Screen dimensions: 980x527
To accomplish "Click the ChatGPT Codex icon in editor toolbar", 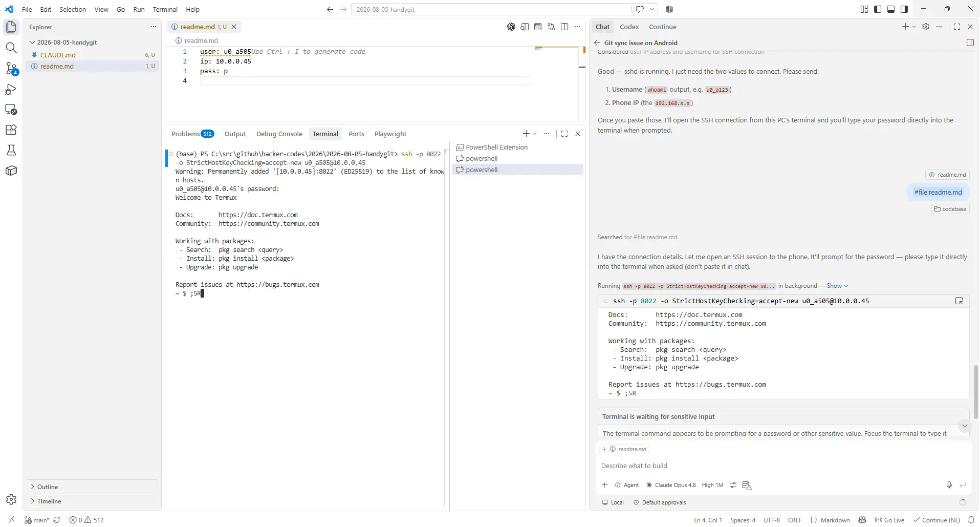I will (x=511, y=27).
